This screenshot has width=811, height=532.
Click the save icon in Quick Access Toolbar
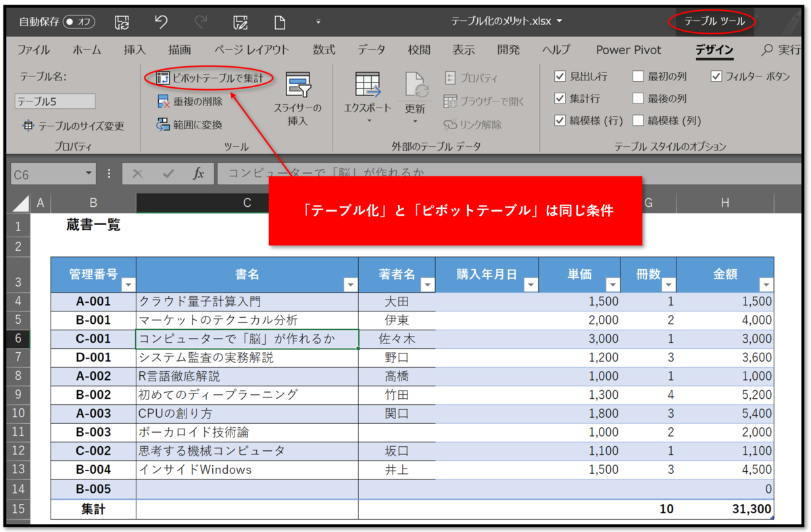(x=121, y=21)
